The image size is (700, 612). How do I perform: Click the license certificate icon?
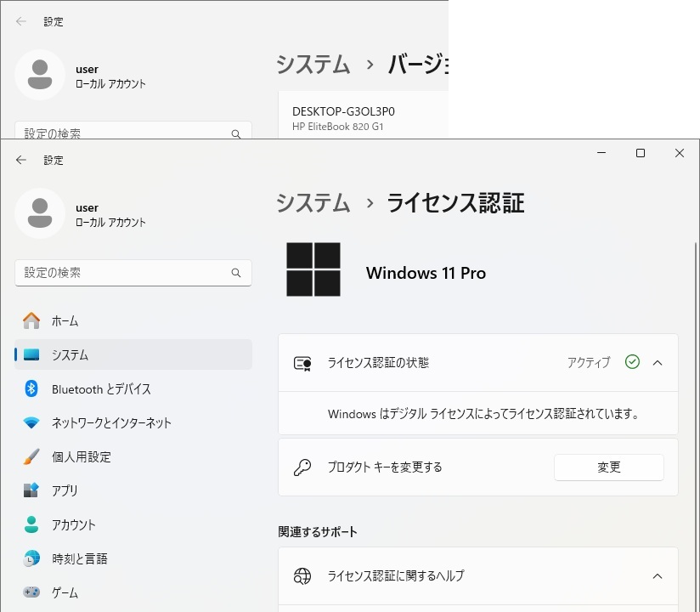302,364
